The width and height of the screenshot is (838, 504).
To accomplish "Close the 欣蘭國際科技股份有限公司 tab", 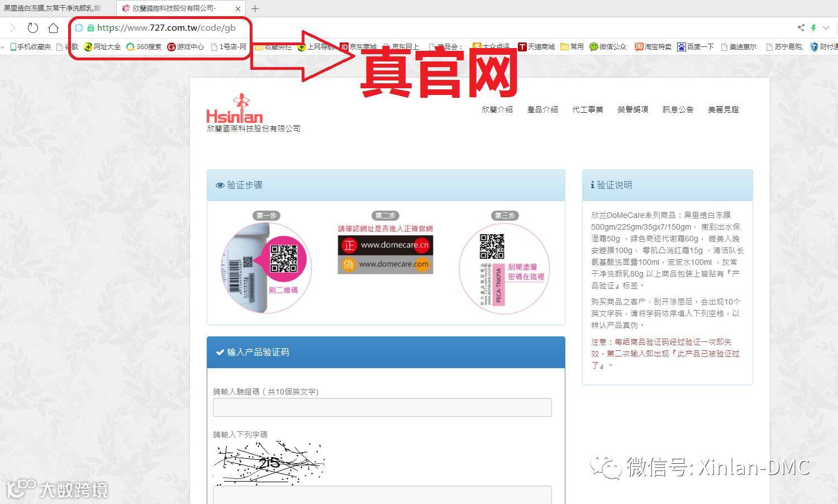I will click(238, 8).
